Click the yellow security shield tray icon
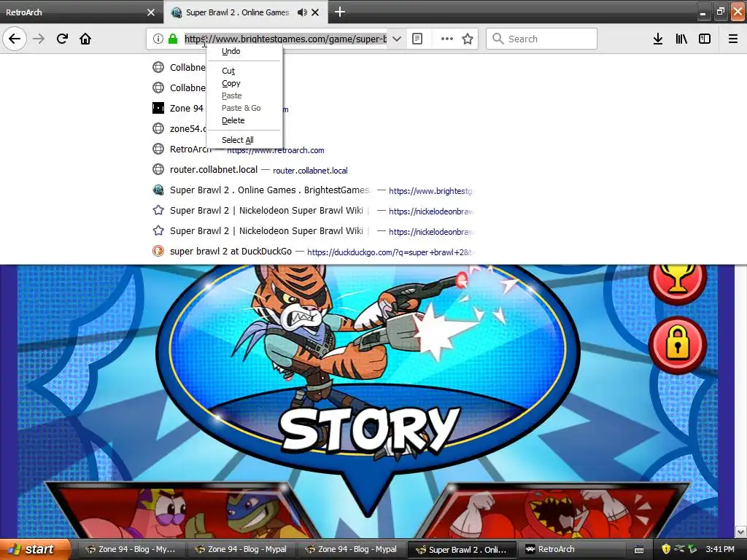 666,549
